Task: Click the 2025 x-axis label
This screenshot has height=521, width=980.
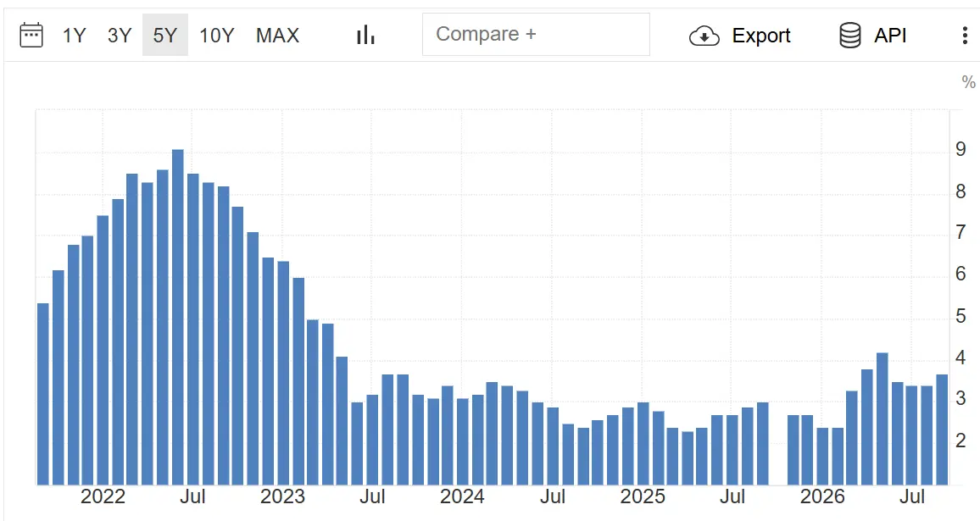Action: click(x=643, y=496)
